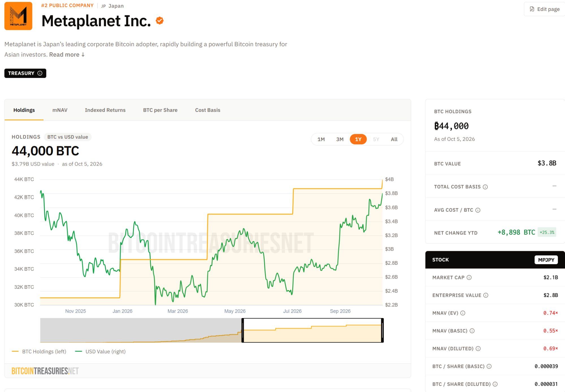Select the 1Y time range
Viewport: 565px width, 392px height.
pyautogui.click(x=358, y=139)
